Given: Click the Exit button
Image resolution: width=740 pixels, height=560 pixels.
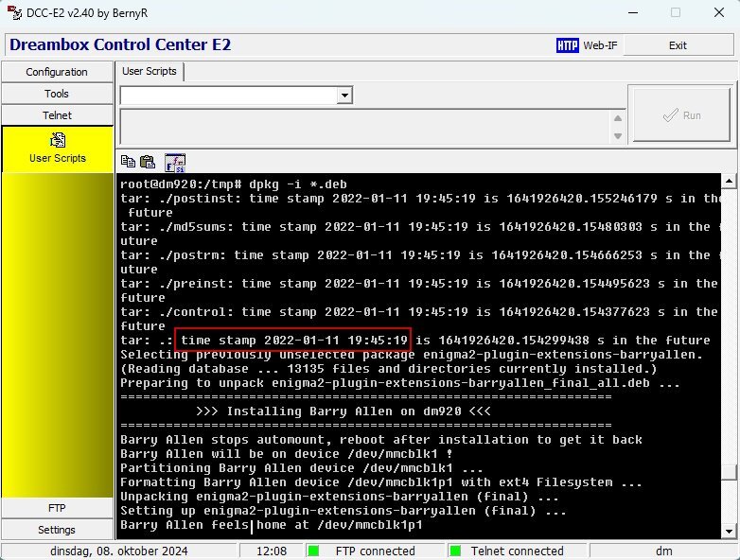Looking at the screenshot, I should (678, 45).
